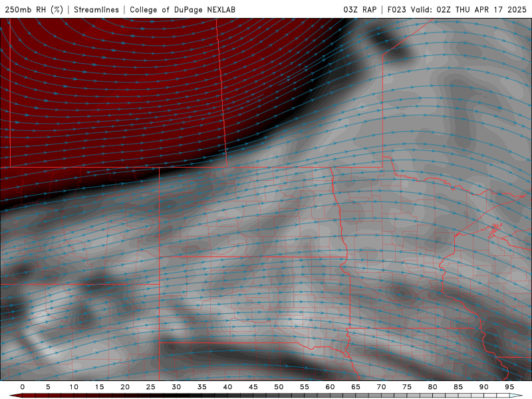532x399 pixels.
Task: Click the '80' colorbar scale label
Action: coord(432,387)
